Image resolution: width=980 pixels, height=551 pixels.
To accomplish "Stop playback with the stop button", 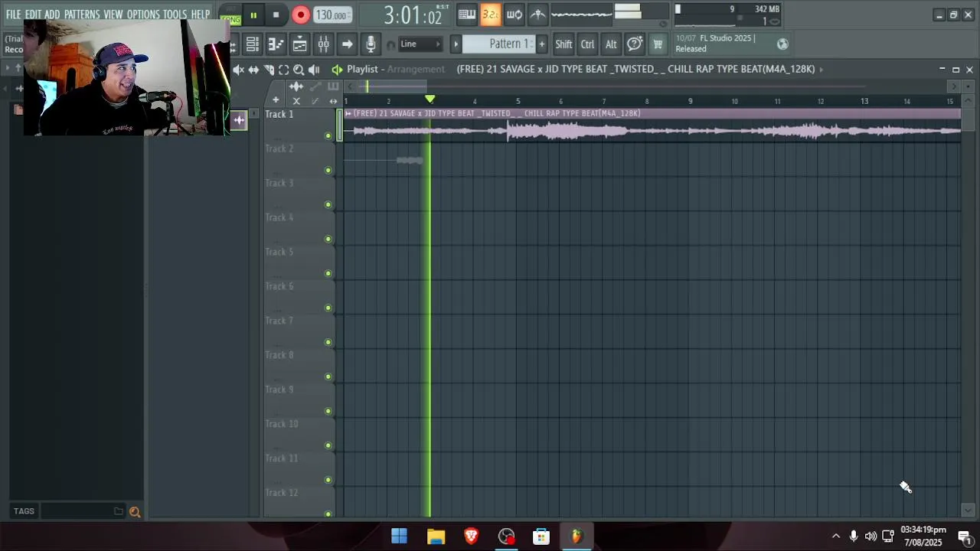I will click(276, 15).
